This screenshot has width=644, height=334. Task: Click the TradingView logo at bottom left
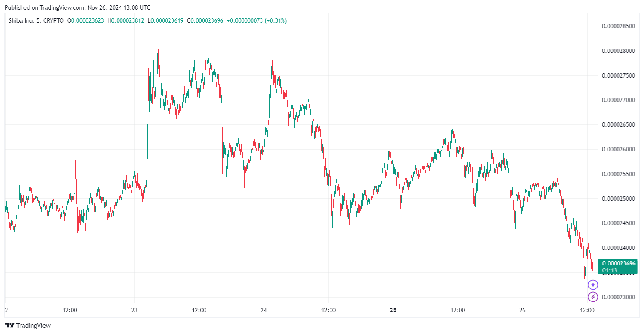click(x=28, y=325)
